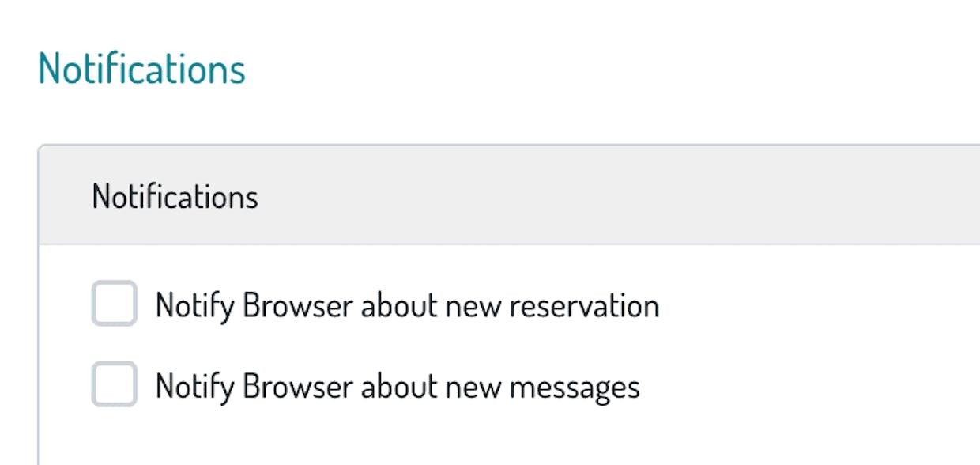Check the second checkbox in Notifications panel
The image size is (980, 465).
115,384
